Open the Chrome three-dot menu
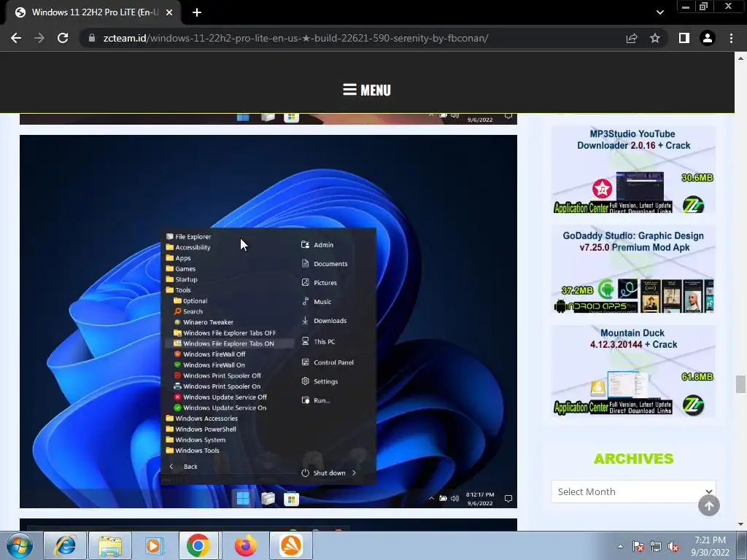The image size is (747, 560). point(731,38)
